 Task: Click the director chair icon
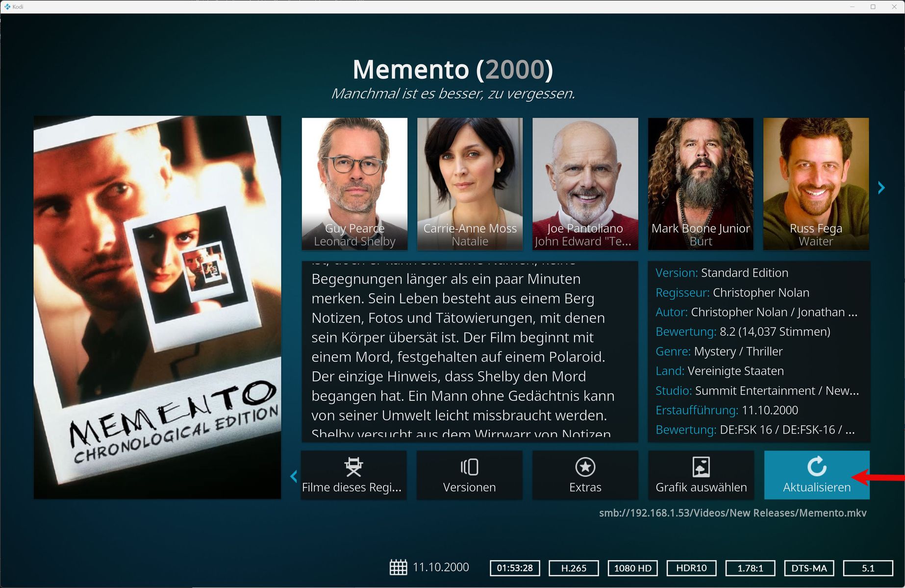tap(353, 467)
